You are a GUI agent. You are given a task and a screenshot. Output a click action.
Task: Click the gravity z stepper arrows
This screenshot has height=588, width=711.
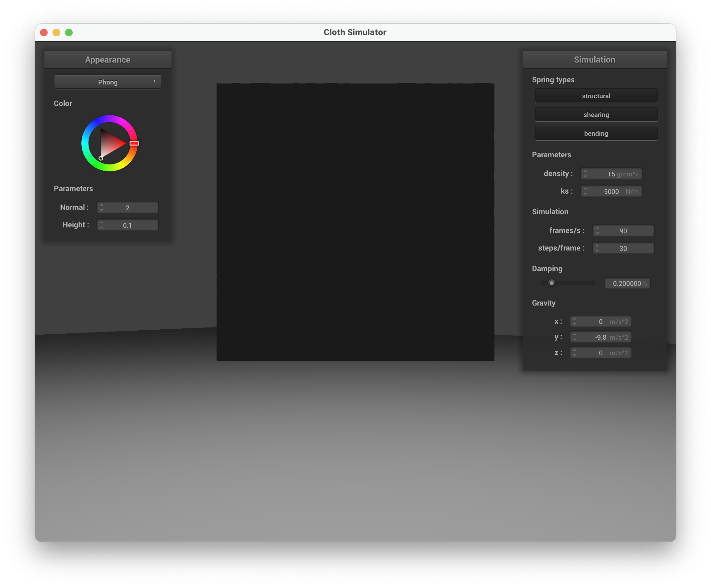click(x=574, y=353)
